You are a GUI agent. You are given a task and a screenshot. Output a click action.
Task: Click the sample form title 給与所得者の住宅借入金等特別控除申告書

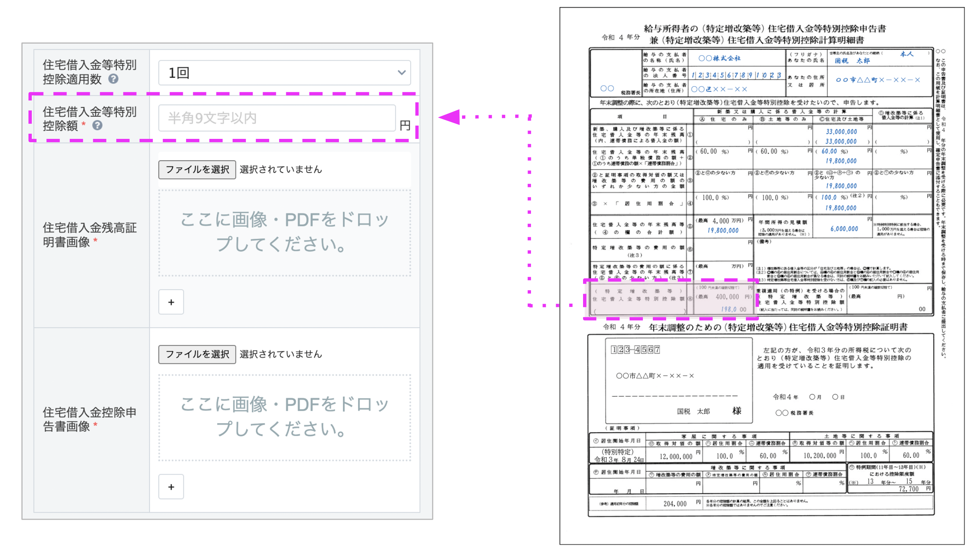[764, 29]
